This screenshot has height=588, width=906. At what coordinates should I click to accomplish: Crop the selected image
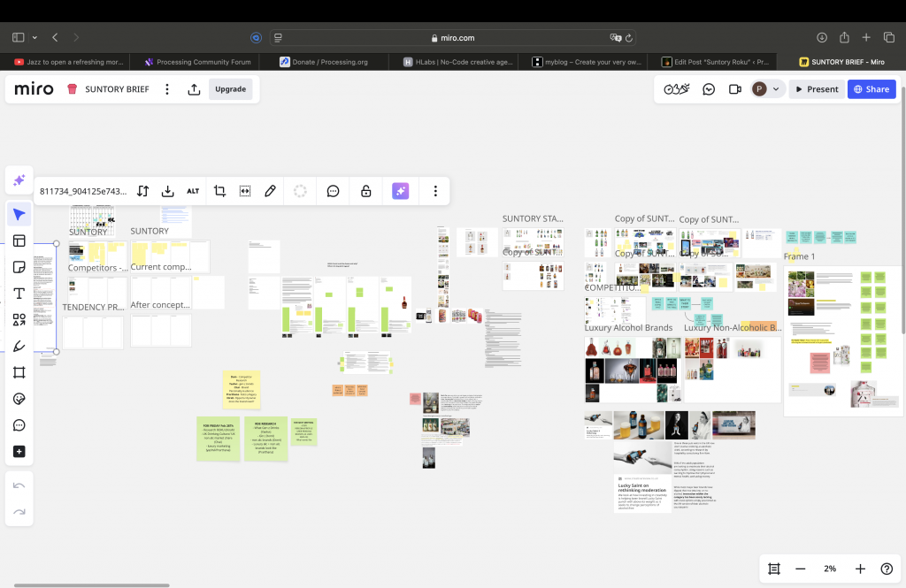[x=219, y=191]
